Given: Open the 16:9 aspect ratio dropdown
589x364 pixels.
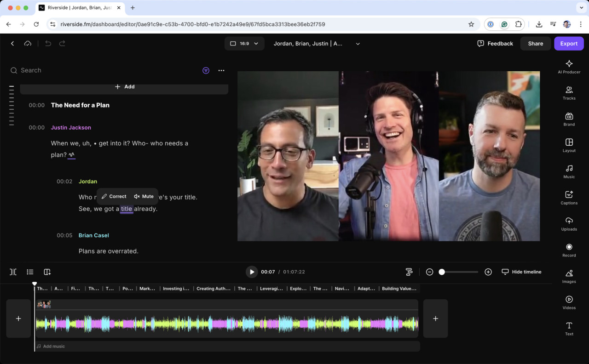Looking at the screenshot, I should [244, 43].
